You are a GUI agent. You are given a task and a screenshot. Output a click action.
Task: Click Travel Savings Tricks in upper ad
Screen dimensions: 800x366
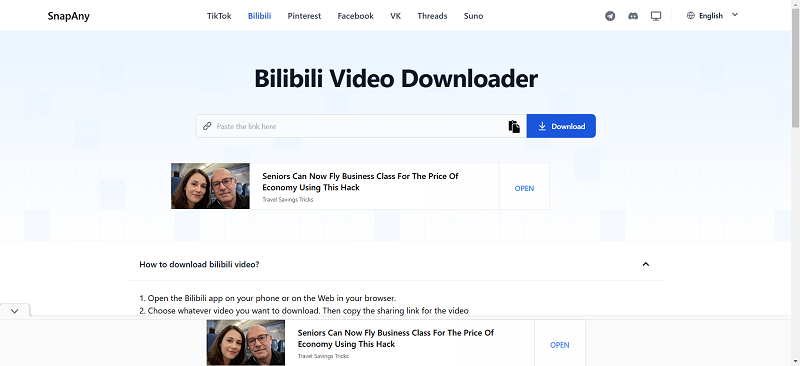point(288,200)
